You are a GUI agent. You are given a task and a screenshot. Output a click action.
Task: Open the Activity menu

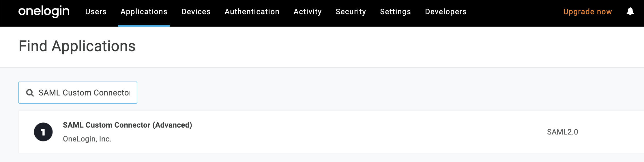[308, 12]
